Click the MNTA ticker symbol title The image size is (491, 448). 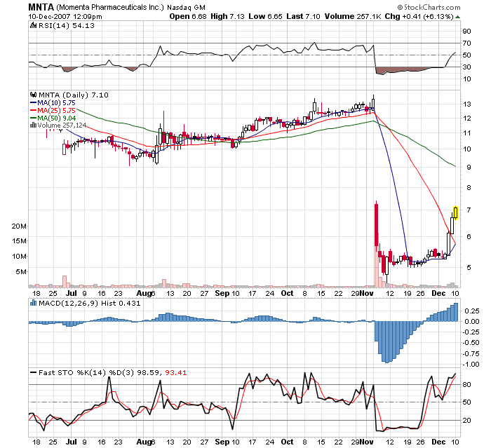tap(41, 7)
